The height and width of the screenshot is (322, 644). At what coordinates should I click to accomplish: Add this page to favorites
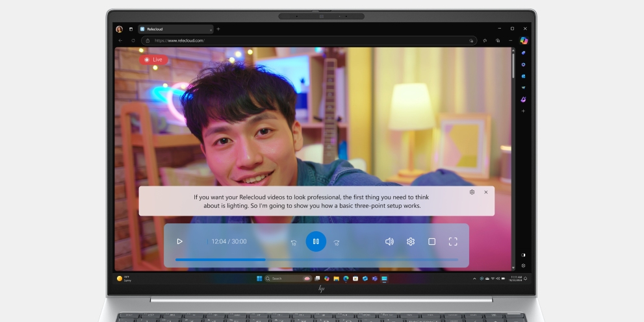pyautogui.click(x=471, y=41)
